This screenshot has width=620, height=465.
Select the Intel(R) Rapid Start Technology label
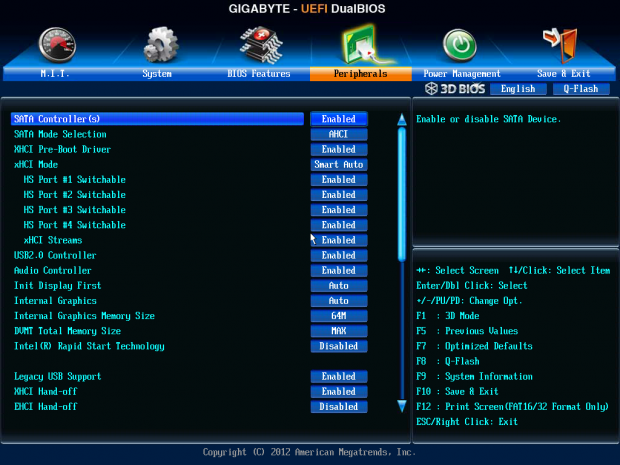click(89, 346)
